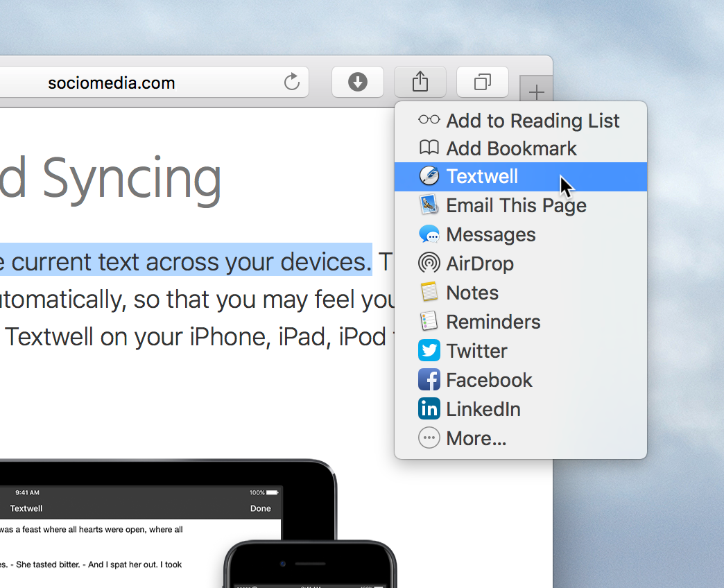Image resolution: width=724 pixels, height=588 pixels.
Task: Select Add Bookmark menu entry
Action: pyautogui.click(x=520, y=148)
